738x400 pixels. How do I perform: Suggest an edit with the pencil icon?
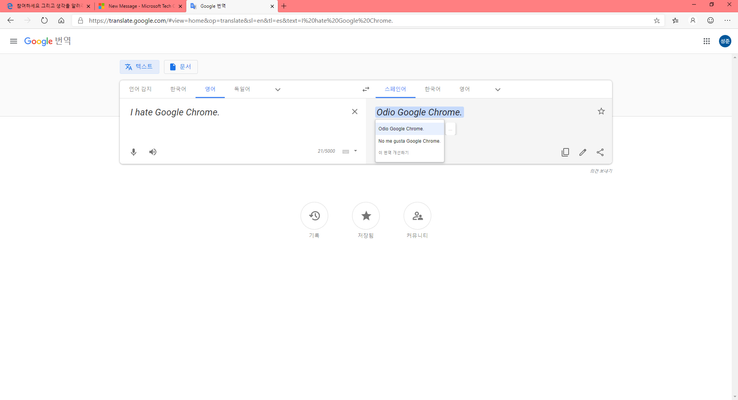click(x=583, y=152)
